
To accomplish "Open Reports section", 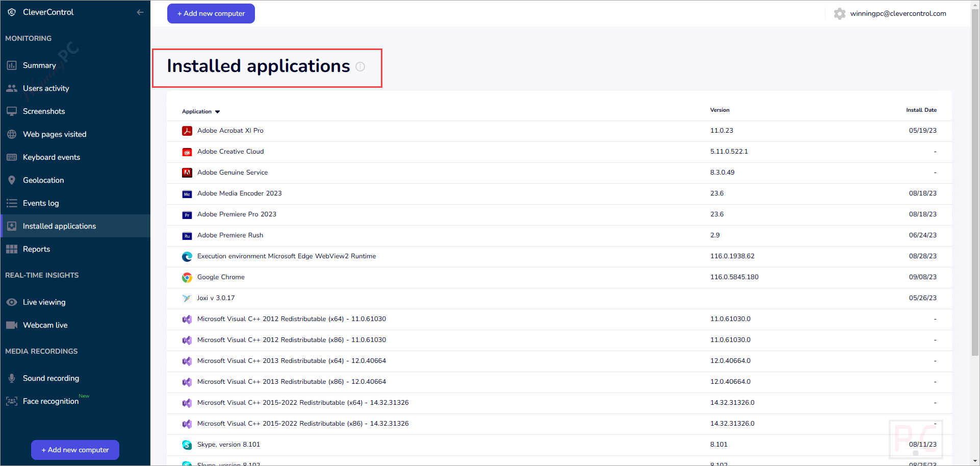I will tap(75, 249).
